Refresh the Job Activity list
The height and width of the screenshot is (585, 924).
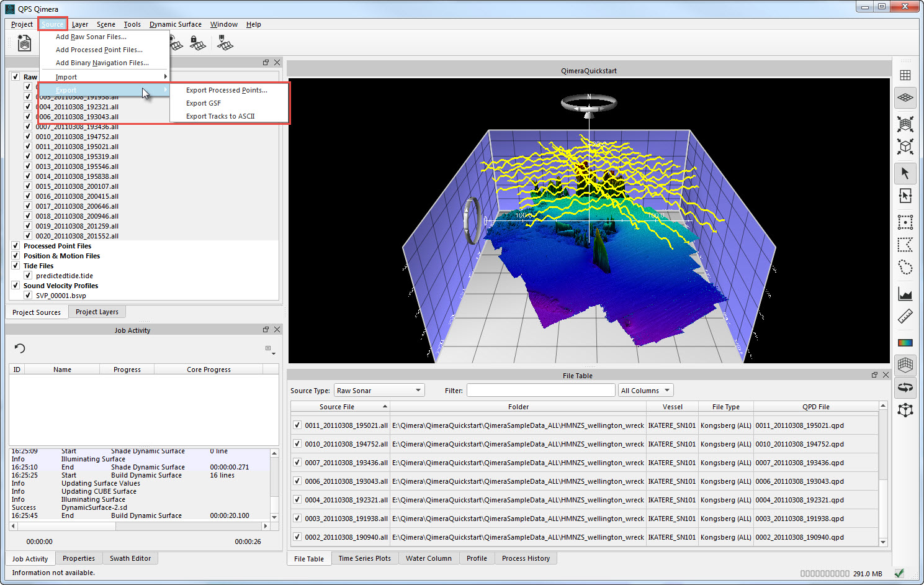(20, 348)
